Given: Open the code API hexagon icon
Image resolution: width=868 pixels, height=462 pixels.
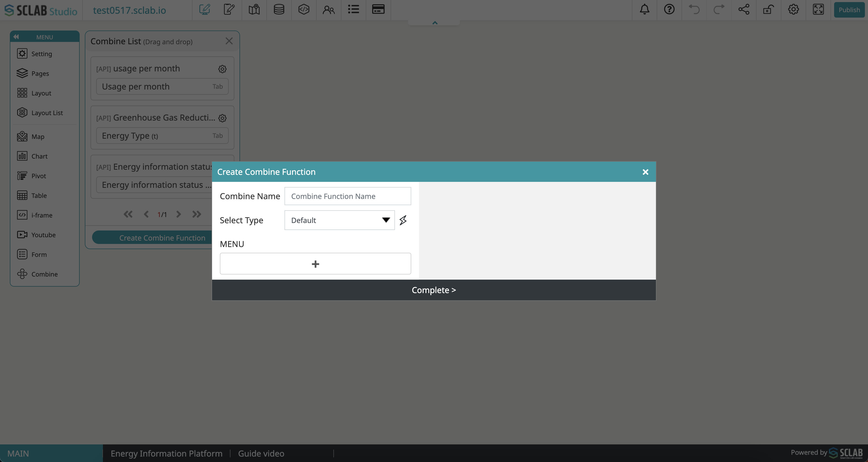Looking at the screenshot, I should coord(304,9).
